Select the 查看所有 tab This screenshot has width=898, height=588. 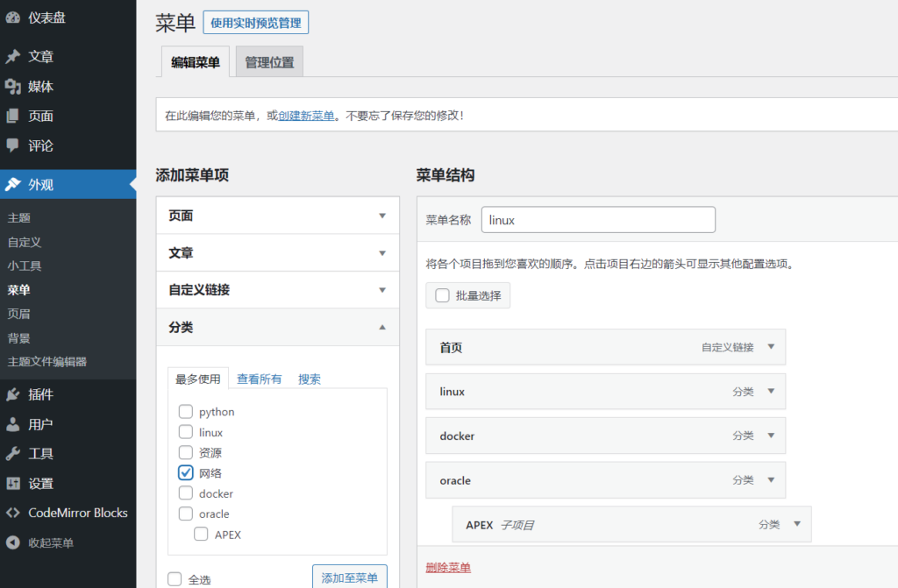[x=259, y=379]
